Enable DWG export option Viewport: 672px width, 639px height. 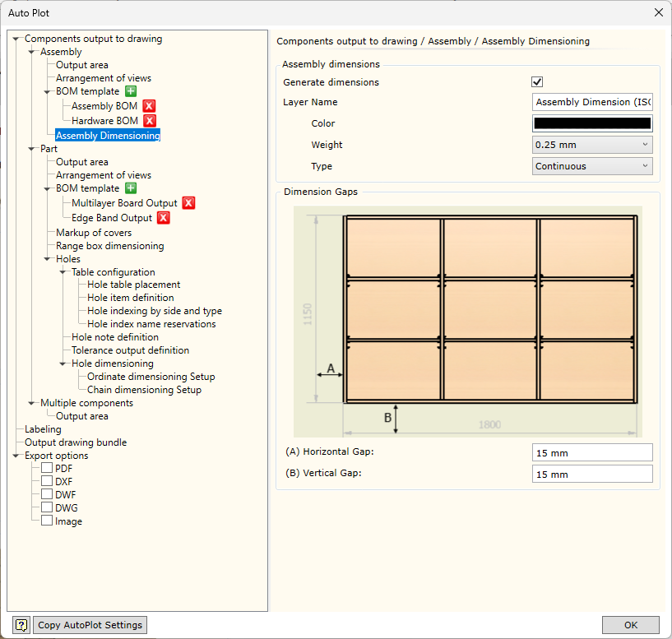click(47, 507)
